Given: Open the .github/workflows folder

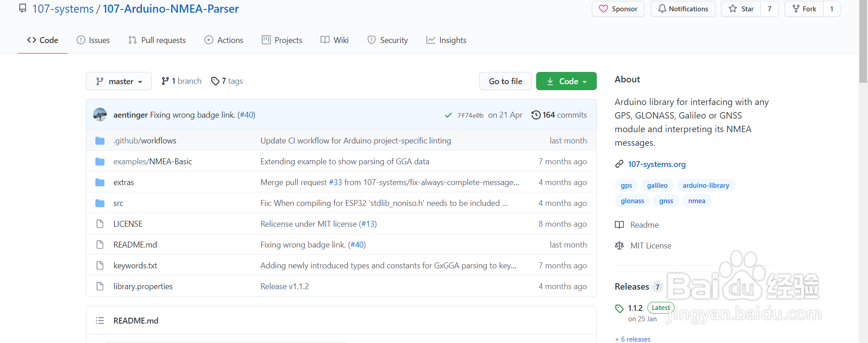Looking at the screenshot, I should point(145,141).
